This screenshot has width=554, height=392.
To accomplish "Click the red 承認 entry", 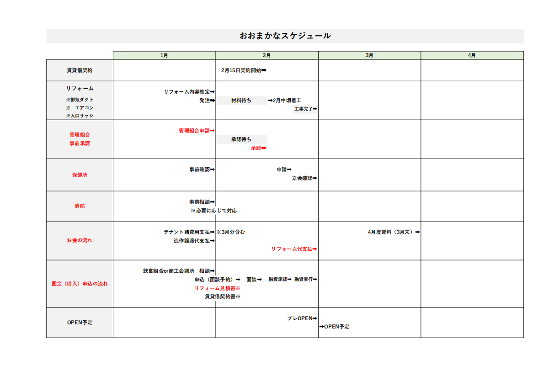I will 258,148.
